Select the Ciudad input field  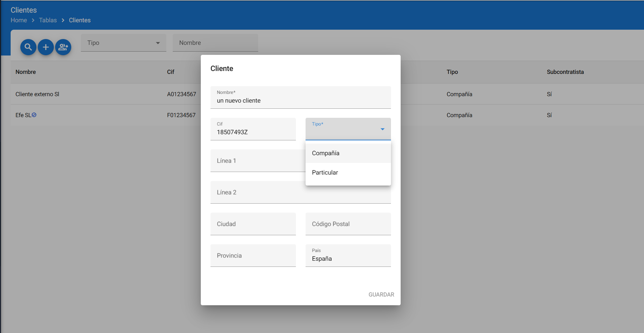coord(253,224)
